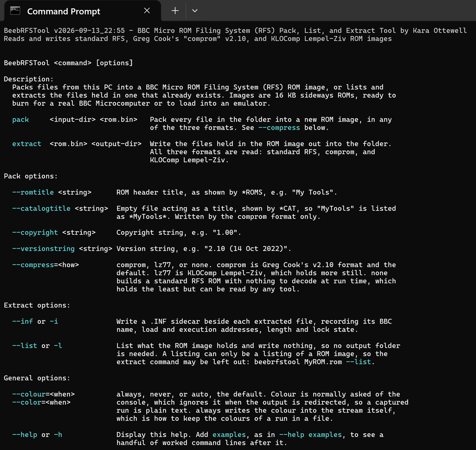Viewport: 476px width, 450px height.
Task: Click 'Pack options:' heading
Action: pyautogui.click(x=31, y=176)
